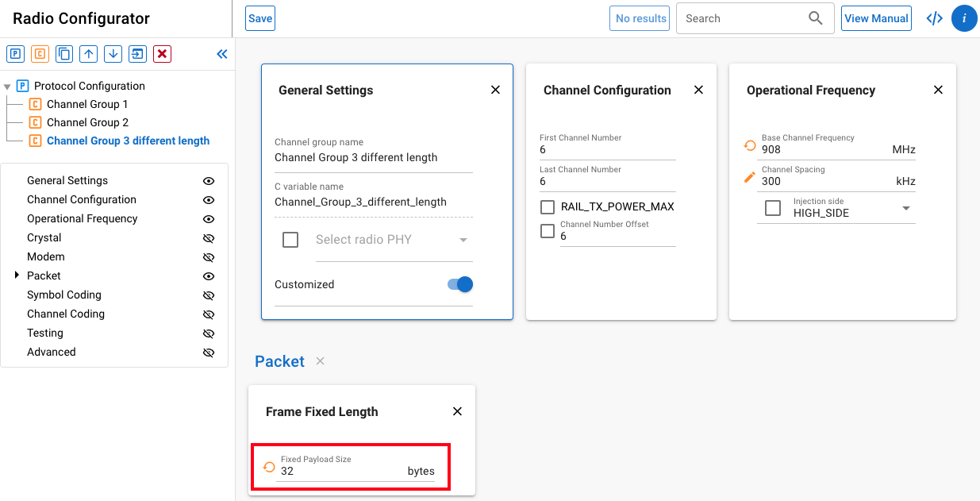Viewport: 980px width, 501px height.
Task: Check the RAIL_TX_POWER_MAX checkbox
Action: pyautogui.click(x=548, y=207)
